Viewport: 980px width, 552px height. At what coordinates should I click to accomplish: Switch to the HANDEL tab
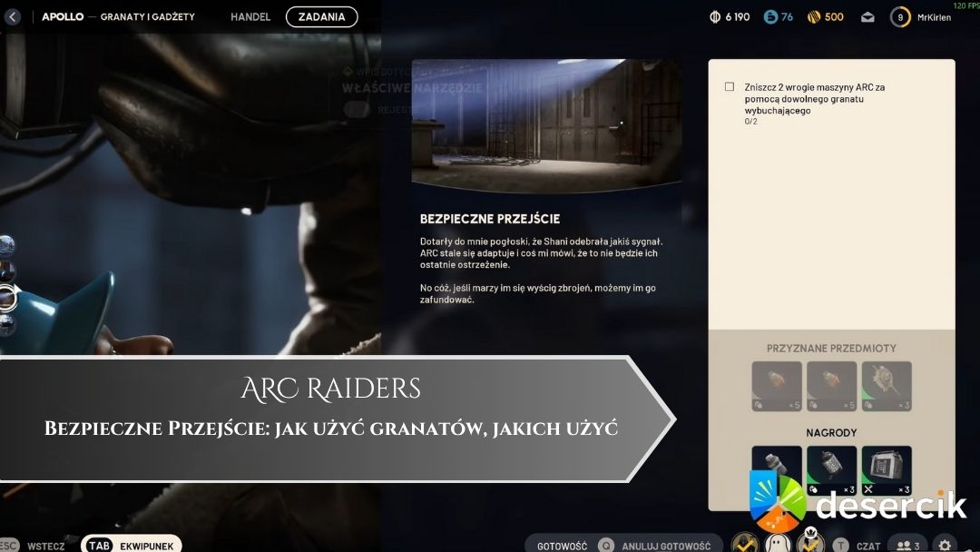click(250, 16)
